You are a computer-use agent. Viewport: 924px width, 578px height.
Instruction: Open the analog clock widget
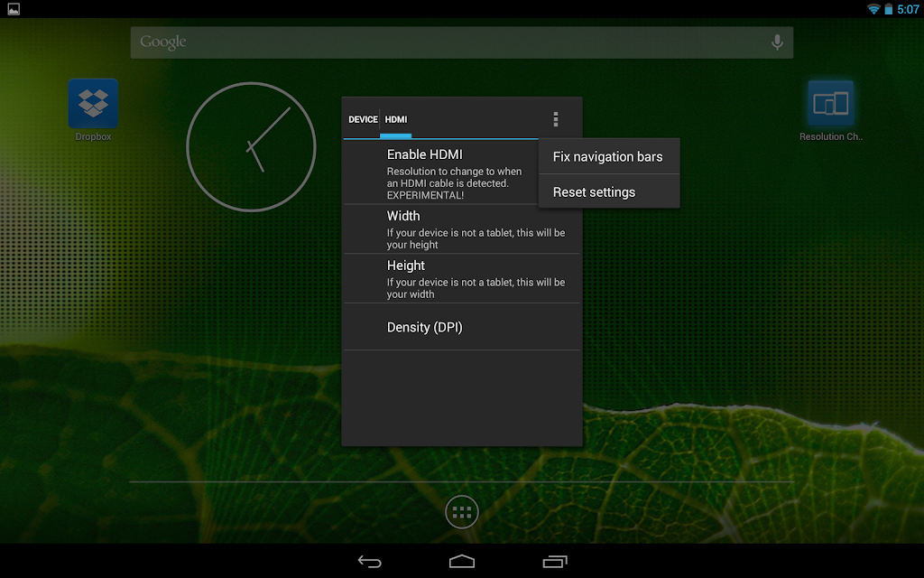(x=251, y=147)
